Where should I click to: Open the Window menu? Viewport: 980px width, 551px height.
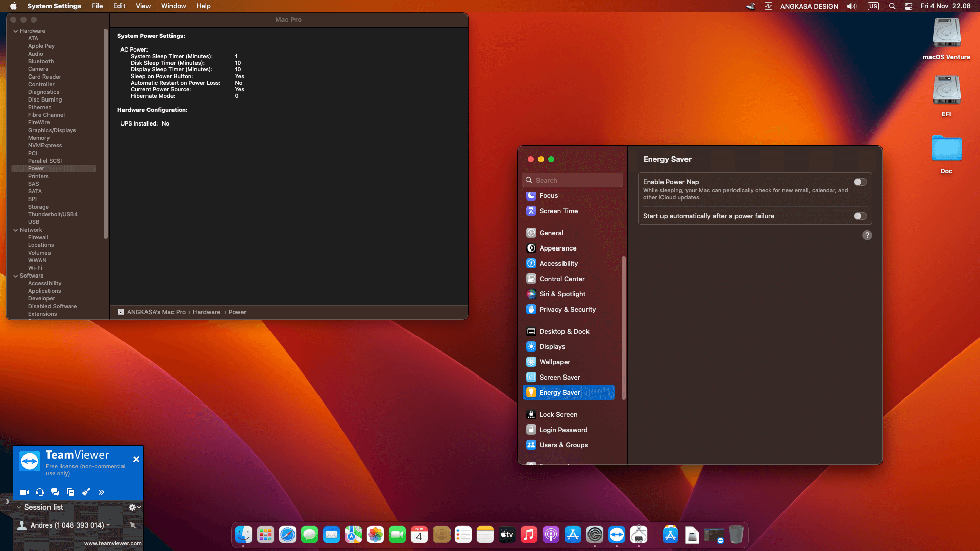pyautogui.click(x=174, y=6)
